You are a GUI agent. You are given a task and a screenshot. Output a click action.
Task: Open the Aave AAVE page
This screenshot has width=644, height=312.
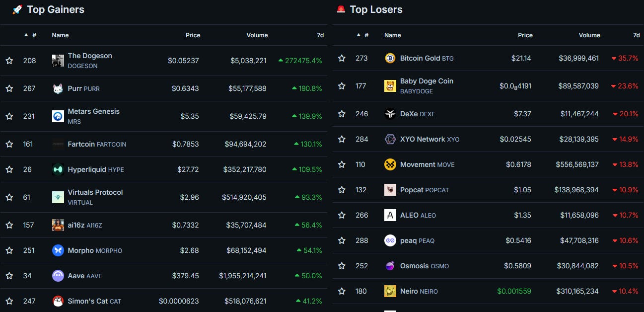(85, 276)
